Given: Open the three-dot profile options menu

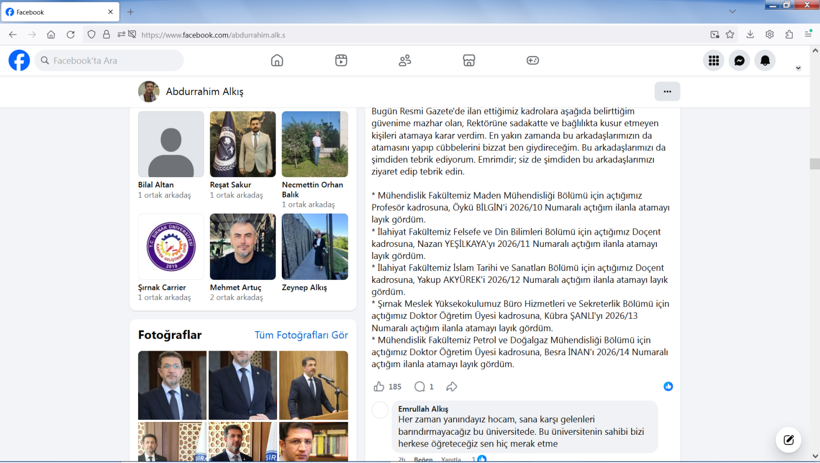Looking at the screenshot, I should click(x=667, y=92).
